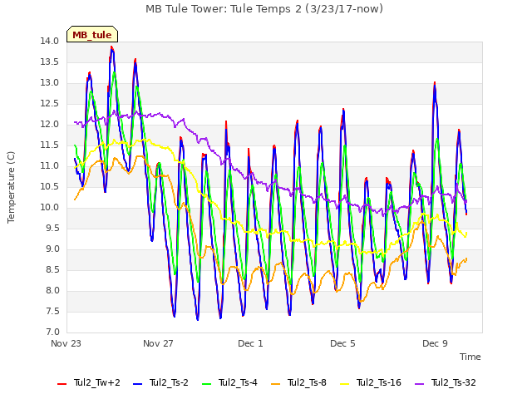Click the 8.0 y-axis tick label

click(52, 290)
